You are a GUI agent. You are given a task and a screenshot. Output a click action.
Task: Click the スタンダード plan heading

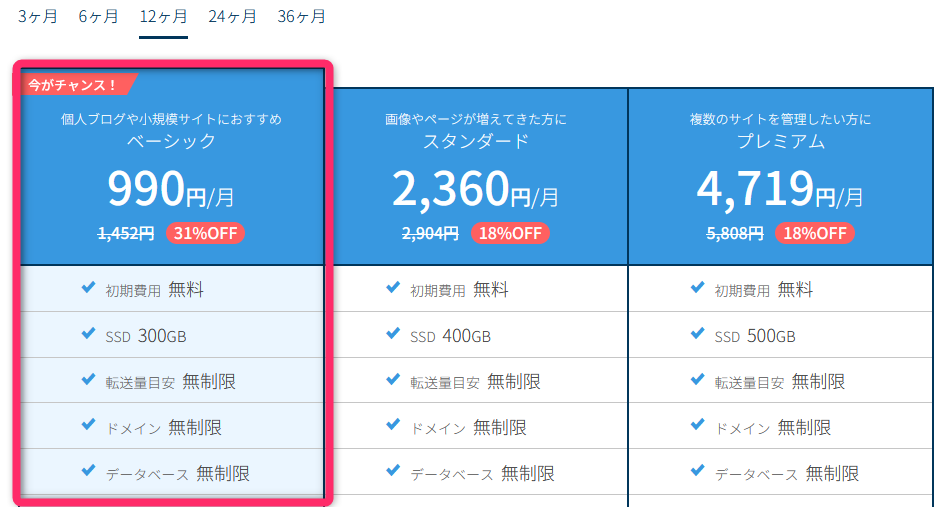[x=476, y=142]
